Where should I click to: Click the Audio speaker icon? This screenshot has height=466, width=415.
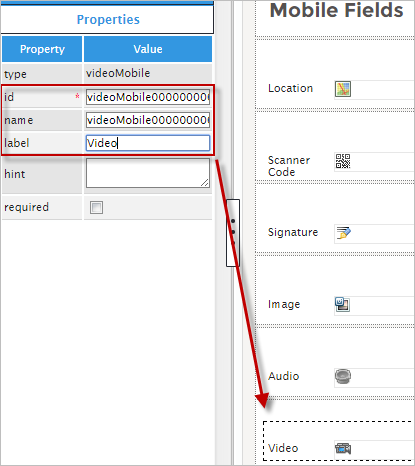[343, 376]
